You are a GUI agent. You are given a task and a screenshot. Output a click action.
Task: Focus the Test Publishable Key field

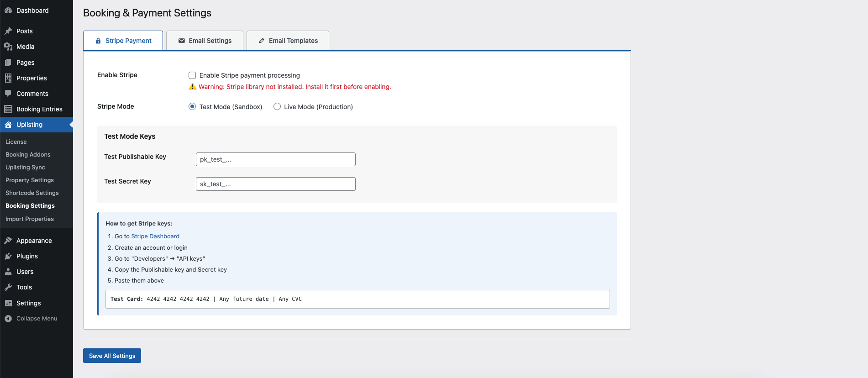(276, 159)
